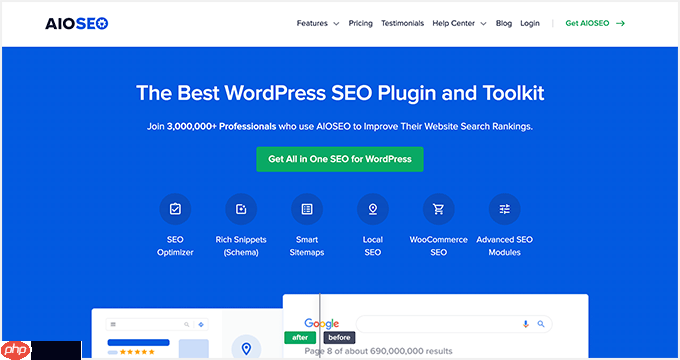Open the Testimonials page
This screenshot has width=680, height=360.
tap(402, 23)
